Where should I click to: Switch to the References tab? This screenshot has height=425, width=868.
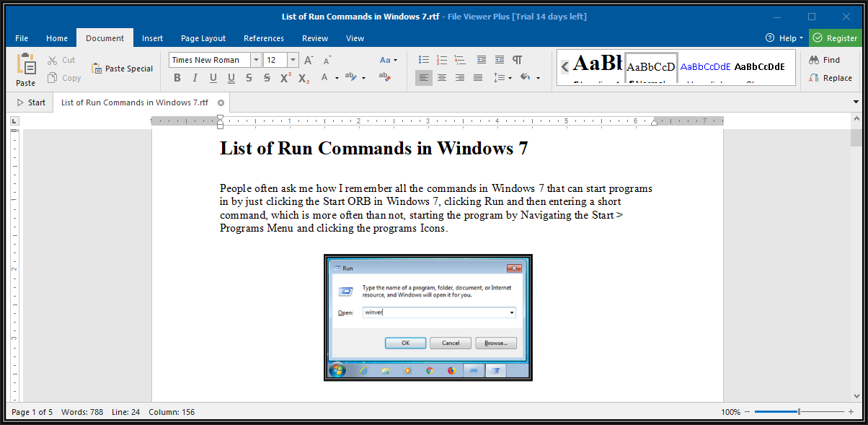(x=264, y=38)
